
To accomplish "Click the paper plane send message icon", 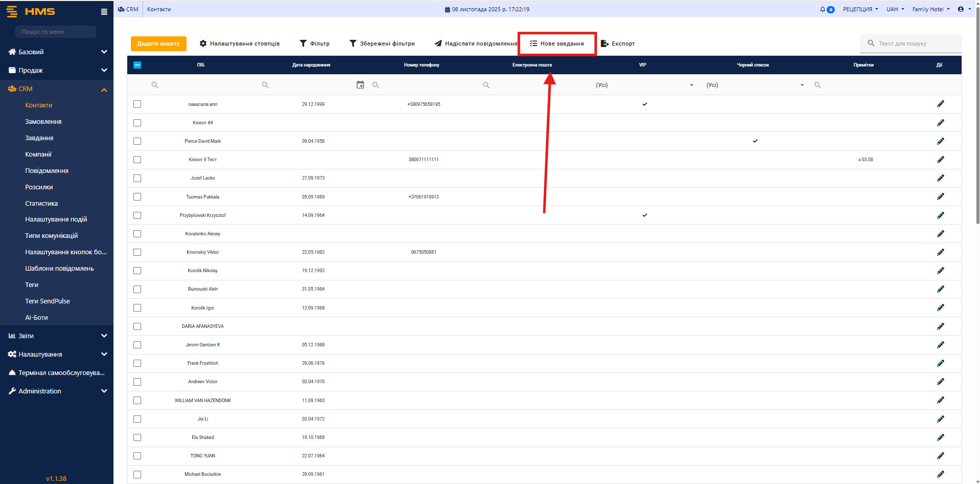I will (x=438, y=43).
